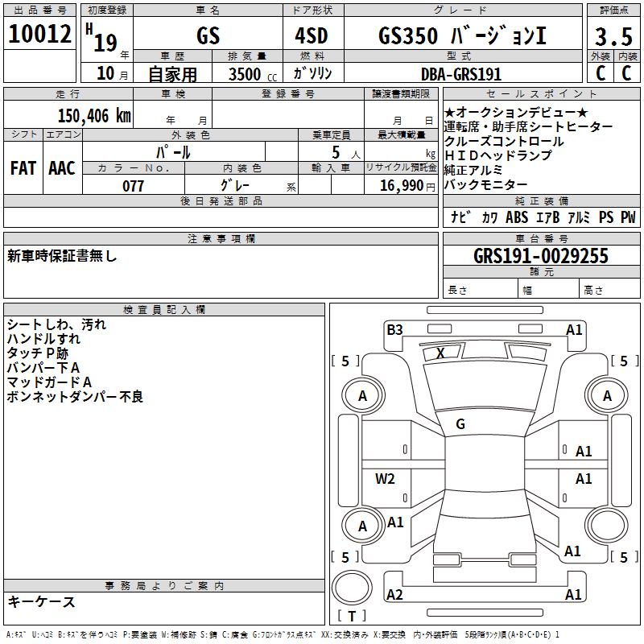Select the キーケース office notice
This screenshot has height=644, width=644.
[x=42, y=601]
